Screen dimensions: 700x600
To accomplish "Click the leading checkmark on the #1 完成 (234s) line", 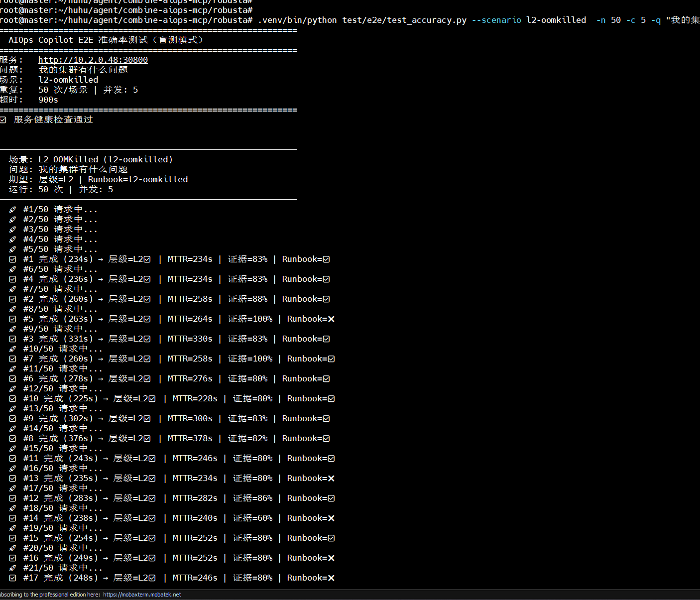I will (x=12, y=259).
